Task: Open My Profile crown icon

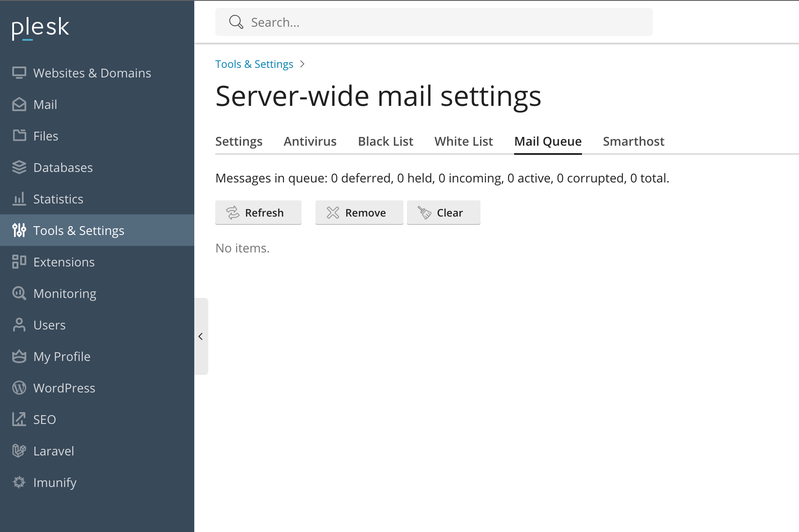Action: click(19, 356)
